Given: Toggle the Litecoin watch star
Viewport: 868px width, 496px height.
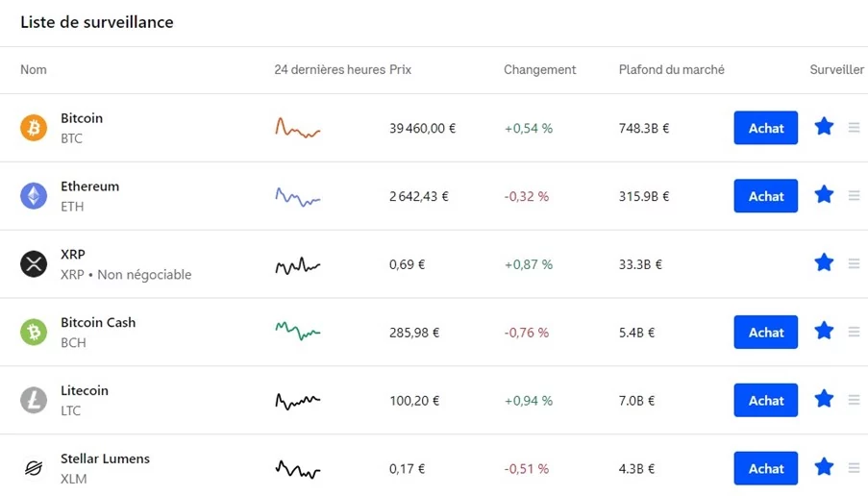Looking at the screenshot, I should coord(825,399).
